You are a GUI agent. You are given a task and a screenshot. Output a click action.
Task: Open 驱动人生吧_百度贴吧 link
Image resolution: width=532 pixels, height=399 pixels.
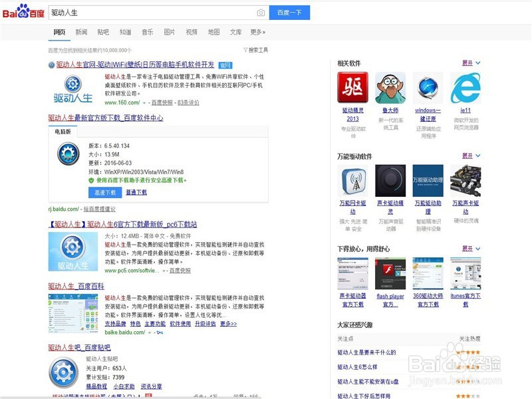point(79,347)
